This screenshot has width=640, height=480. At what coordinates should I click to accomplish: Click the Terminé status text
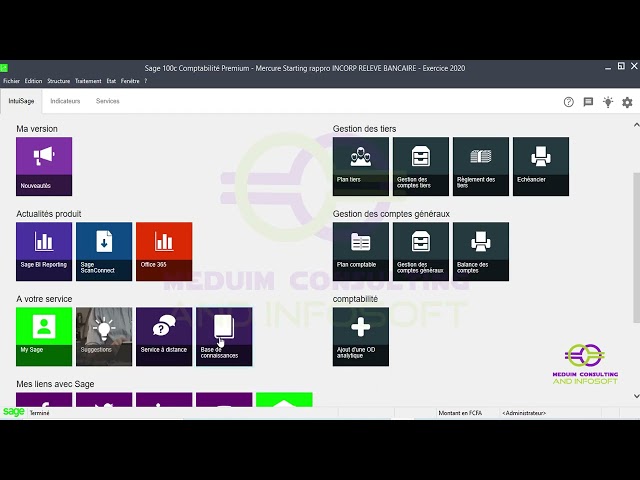(x=40, y=413)
